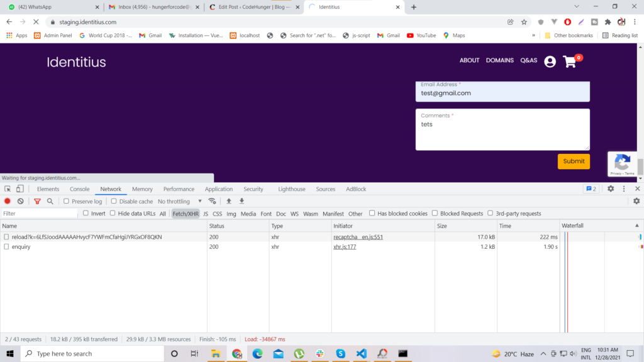This screenshot has width=644, height=362.
Task: Click the page vertical scrollbar thumb
Action: [x=640, y=167]
